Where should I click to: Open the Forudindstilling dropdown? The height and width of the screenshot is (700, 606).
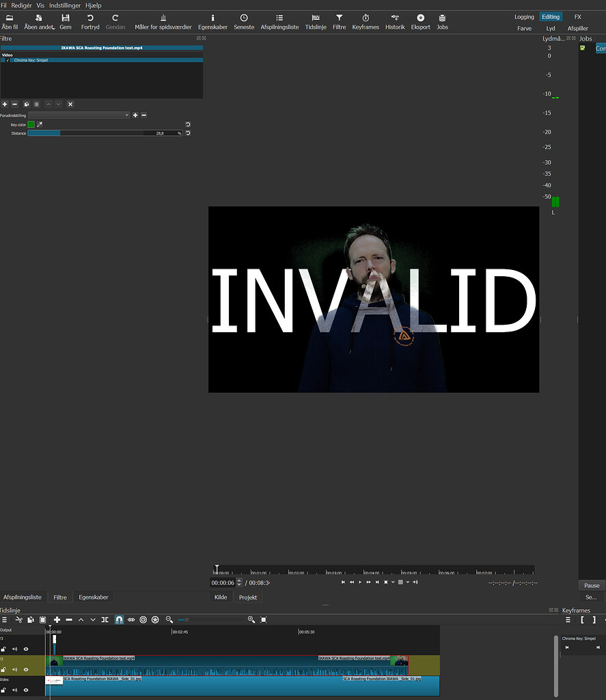pyautogui.click(x=79, y=116)
